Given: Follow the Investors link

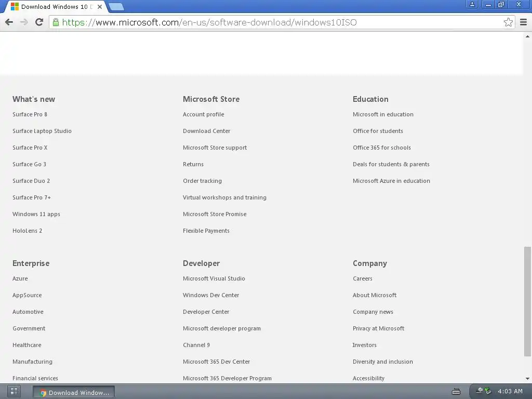Looking at the screenshot, I should click(x=364, y=345).
